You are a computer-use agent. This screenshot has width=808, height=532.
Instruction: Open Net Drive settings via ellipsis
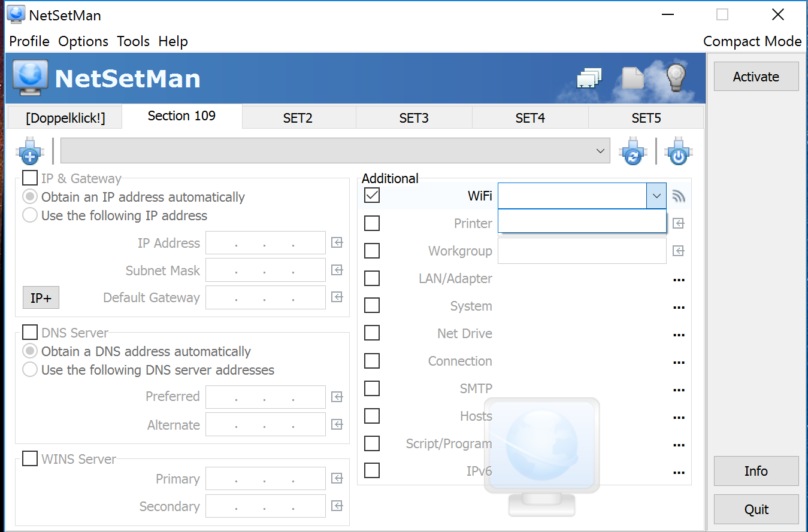click(679, 335)
